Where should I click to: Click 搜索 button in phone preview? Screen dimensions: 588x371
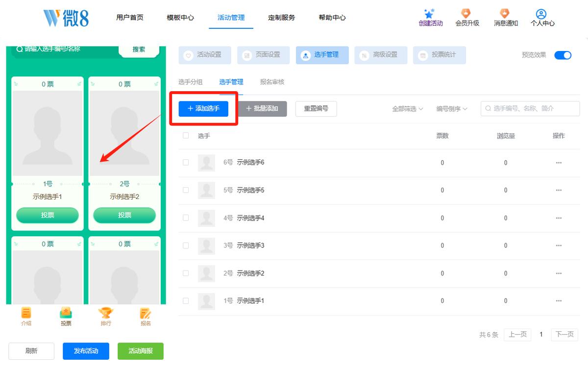coord(139,49)
